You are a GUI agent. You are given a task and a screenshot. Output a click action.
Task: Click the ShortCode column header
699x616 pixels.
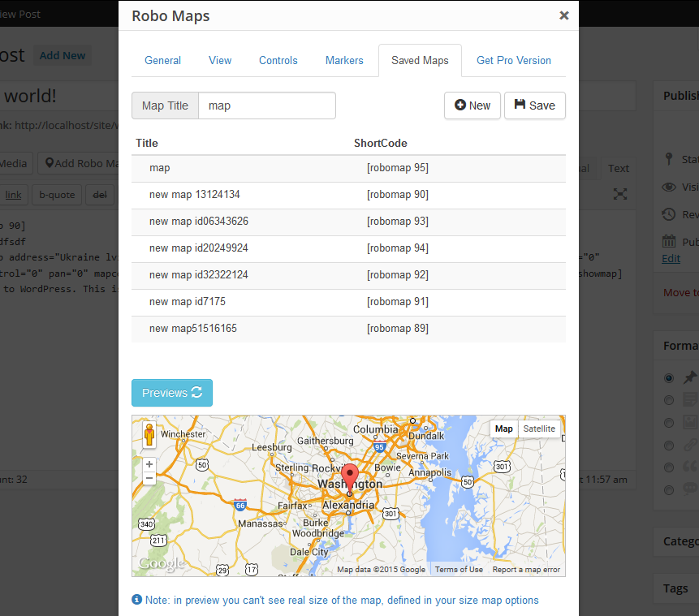[x=380, y=143]
